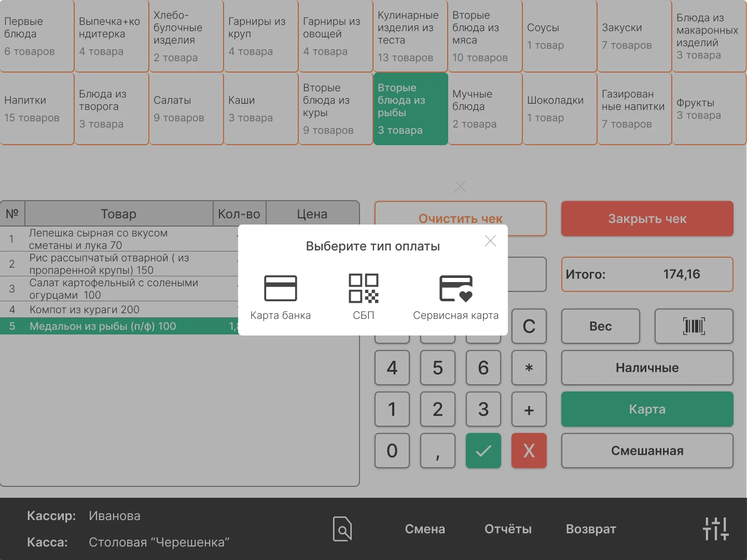
Task: Click the red Закрыть чек button
Action: point(647,218)
